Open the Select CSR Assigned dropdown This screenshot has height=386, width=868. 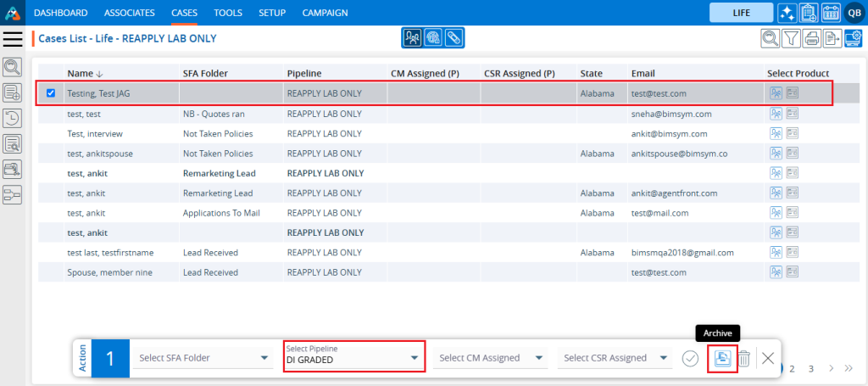pyautogui.click(x=615, y=358)
